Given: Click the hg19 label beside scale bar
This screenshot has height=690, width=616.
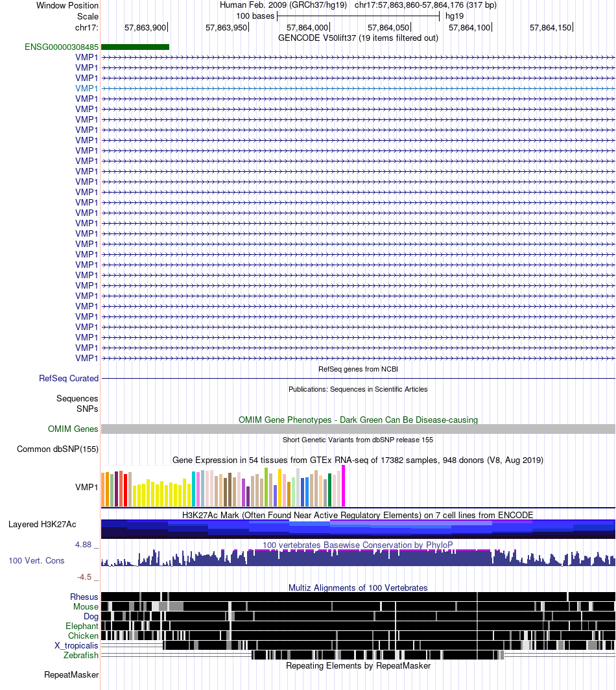Looking at the screenshot, I should pos(455,16).
